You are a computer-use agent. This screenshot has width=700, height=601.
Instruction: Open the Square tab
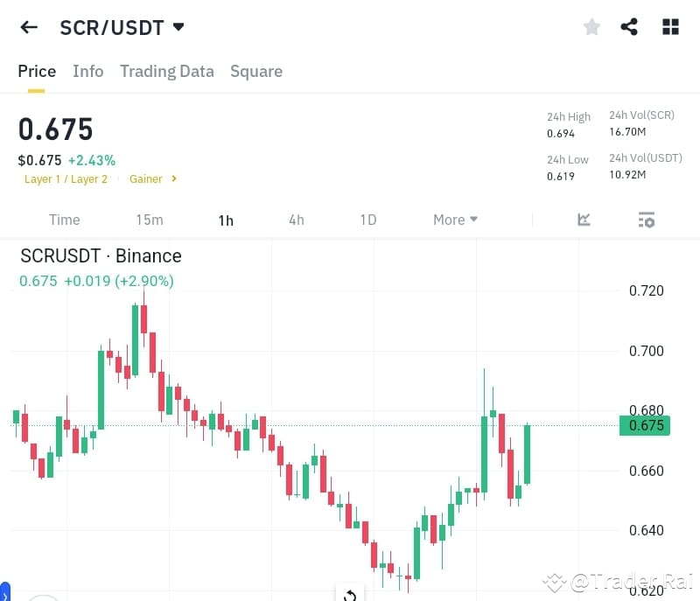coord(256,71)
